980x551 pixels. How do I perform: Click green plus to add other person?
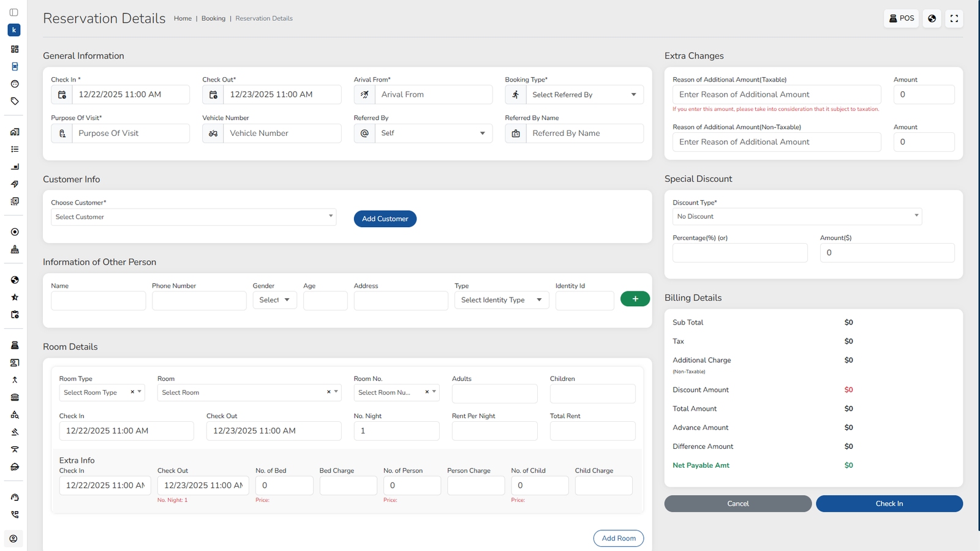click(x=635, y=299)
